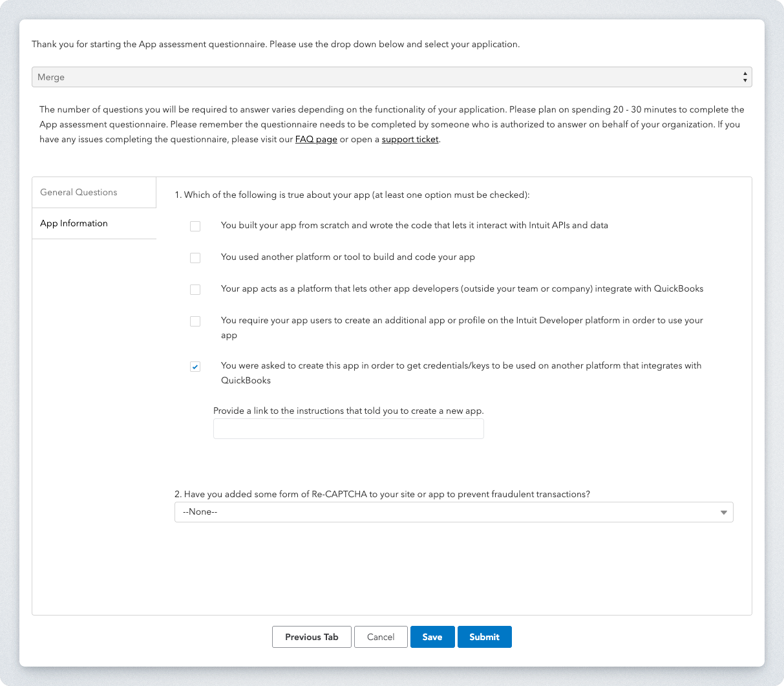Click the Previous Tab button
This screenshot has width=784, height=686.
(312, 637)
